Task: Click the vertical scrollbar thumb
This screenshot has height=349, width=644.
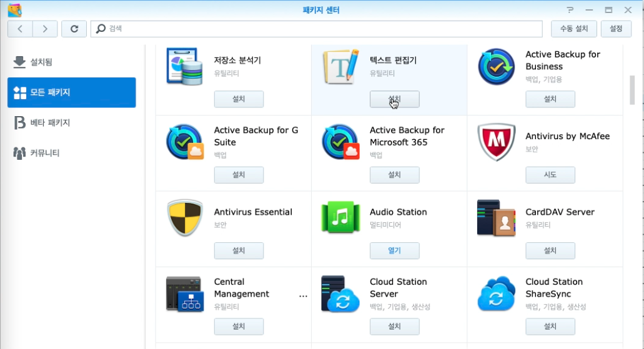Action: (633, 90)
